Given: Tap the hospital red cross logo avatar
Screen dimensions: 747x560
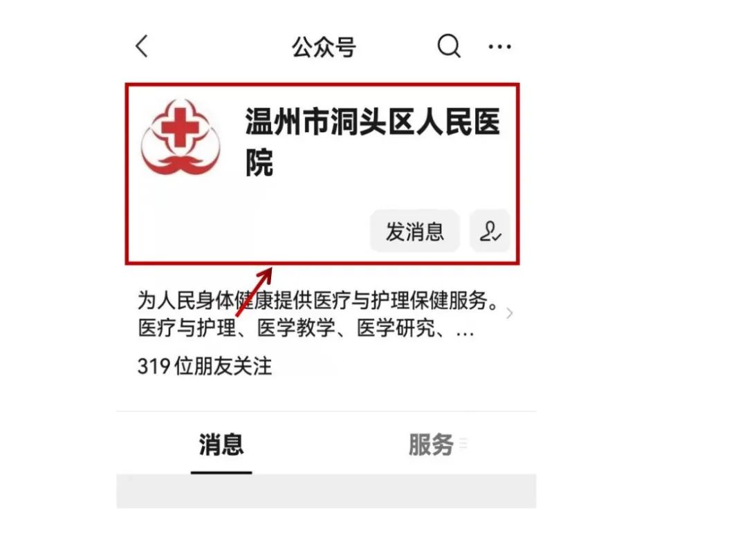Looking at the screenshot, I should 181,137.
